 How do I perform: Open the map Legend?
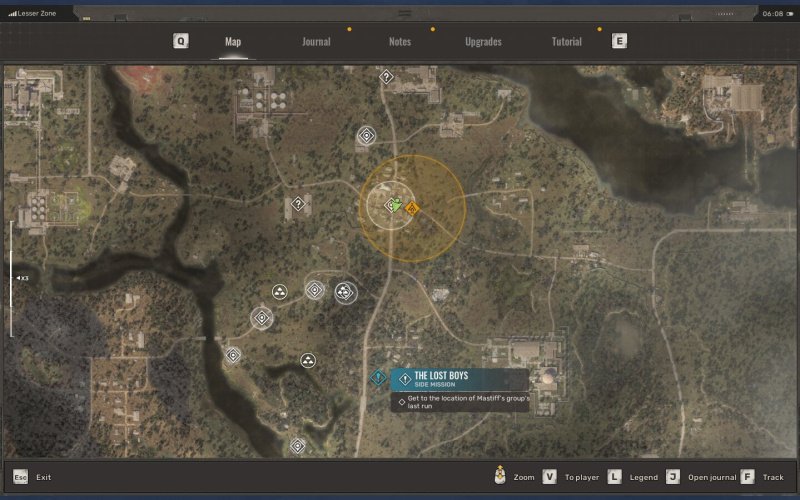click(x=643, y=478)
